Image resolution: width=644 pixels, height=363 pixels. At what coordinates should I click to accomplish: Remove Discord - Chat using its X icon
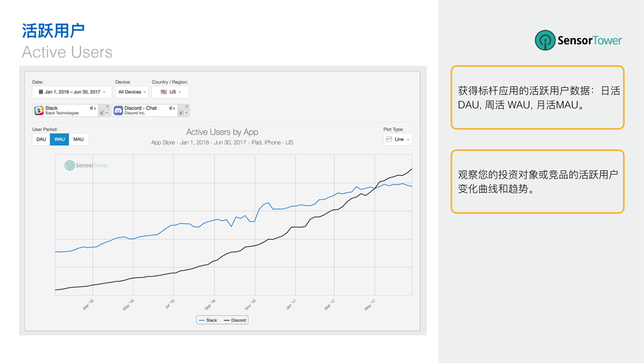187,106
